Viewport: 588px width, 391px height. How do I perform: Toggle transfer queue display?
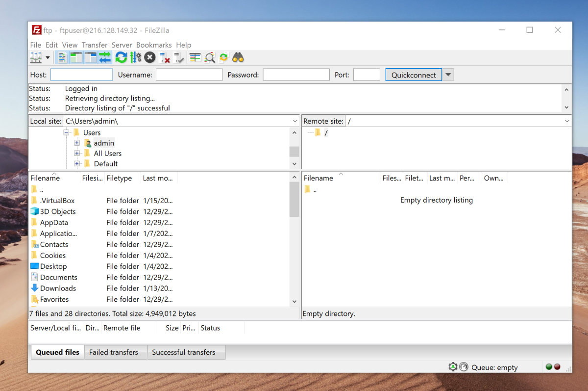pyautogui.click(x=105, y=58)
